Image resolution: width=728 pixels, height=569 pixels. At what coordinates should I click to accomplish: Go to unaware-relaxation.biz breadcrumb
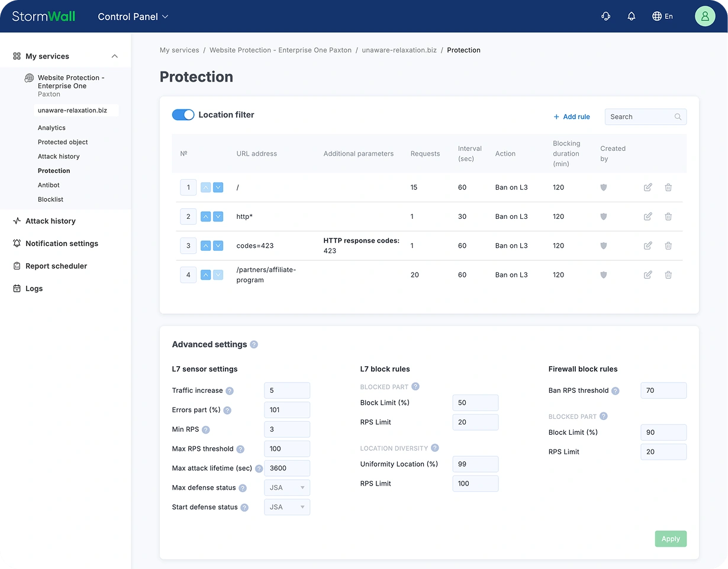click(399, 50)
